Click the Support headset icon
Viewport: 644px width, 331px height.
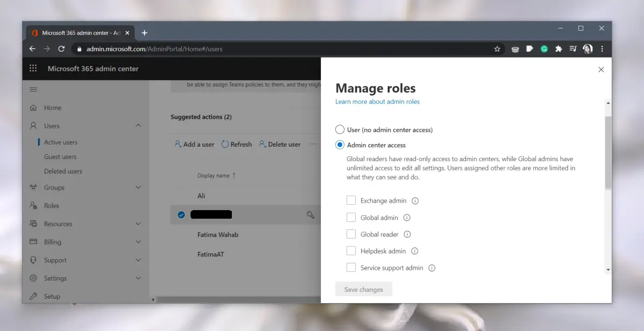click(33, 260)
